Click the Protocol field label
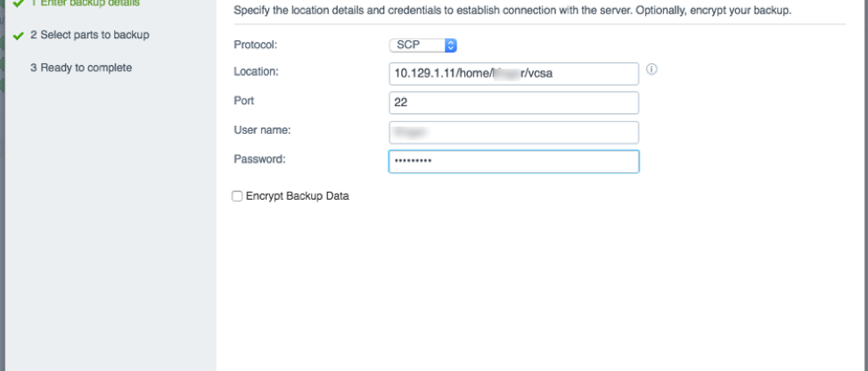This screenshot has width=868, height=371. click(x=255, y=45)
